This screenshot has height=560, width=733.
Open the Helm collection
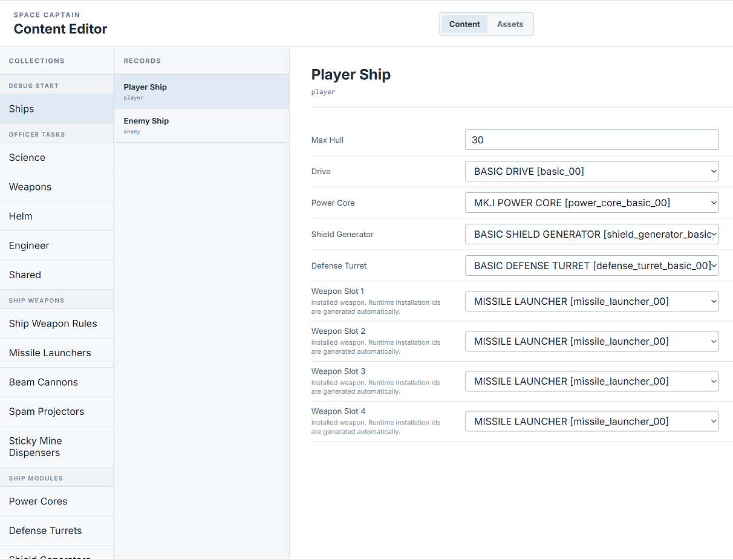coord(57,216)
